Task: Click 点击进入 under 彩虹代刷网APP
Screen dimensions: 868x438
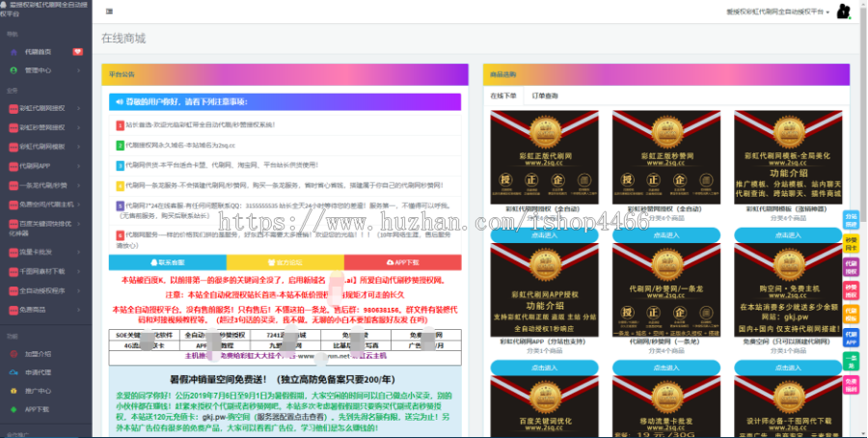Action: (544, 368)
